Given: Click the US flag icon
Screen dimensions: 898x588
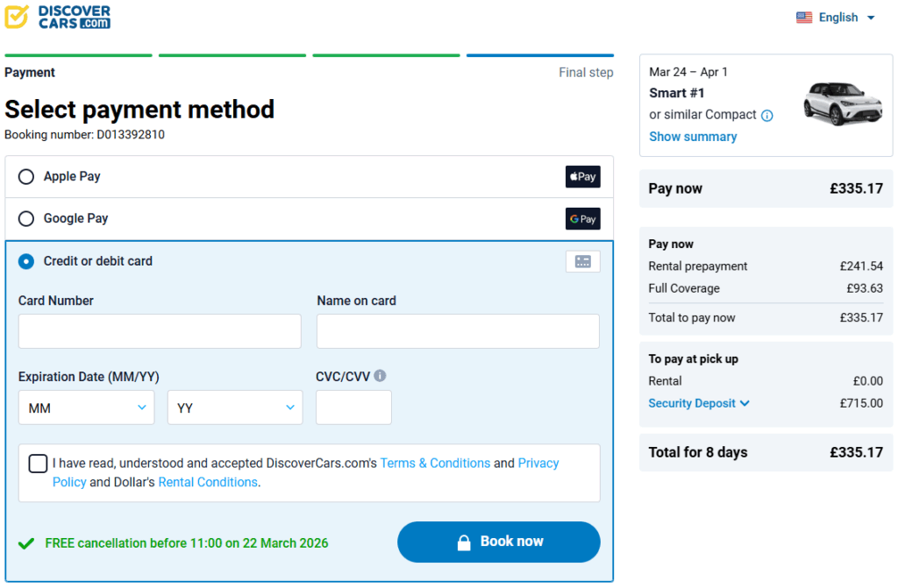Looking at the screenshot, I should 804,18.
